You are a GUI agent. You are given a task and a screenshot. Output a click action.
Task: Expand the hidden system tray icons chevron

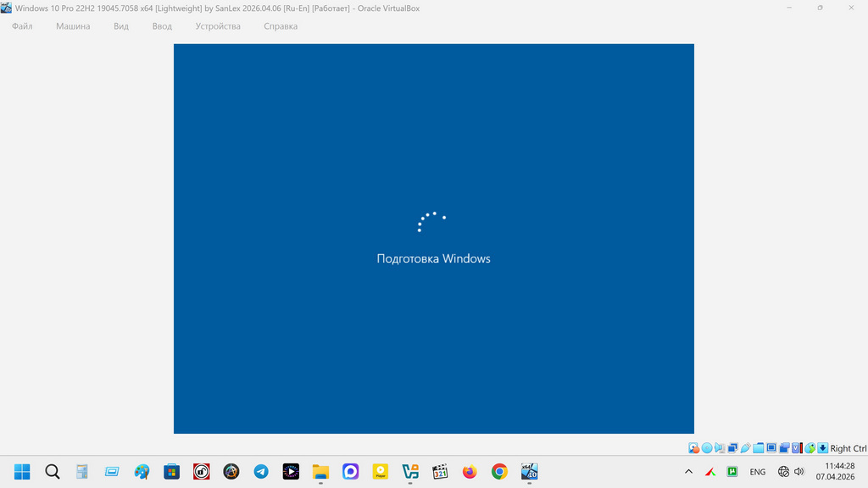pyautogui.click(x=688, y=471)
